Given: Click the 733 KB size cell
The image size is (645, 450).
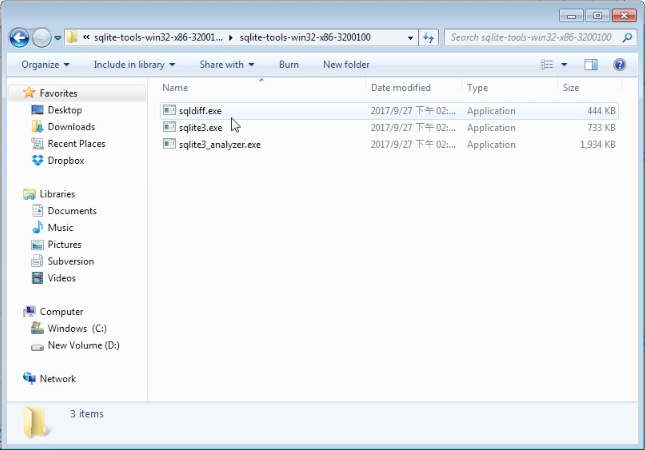Looking at the screenshot, I should click(601, 128).
